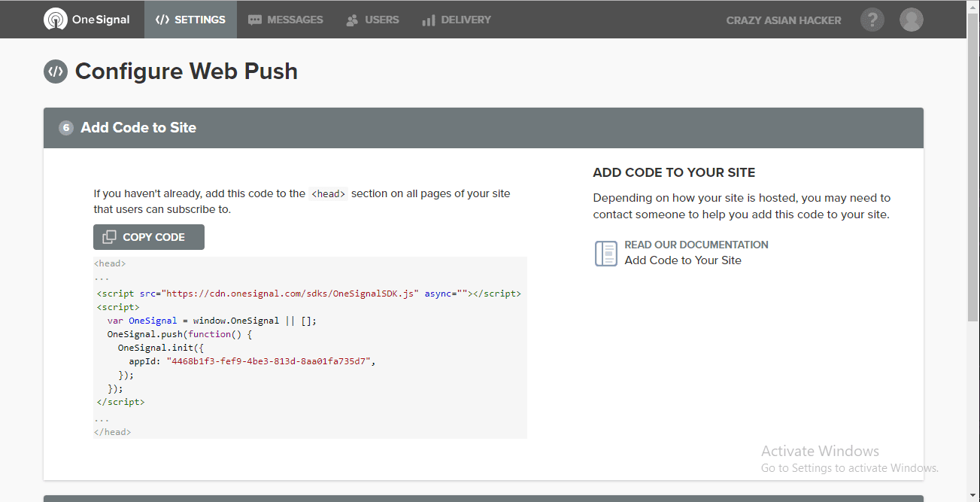
Task: Click the Users people icon
Action: (350, 20)
